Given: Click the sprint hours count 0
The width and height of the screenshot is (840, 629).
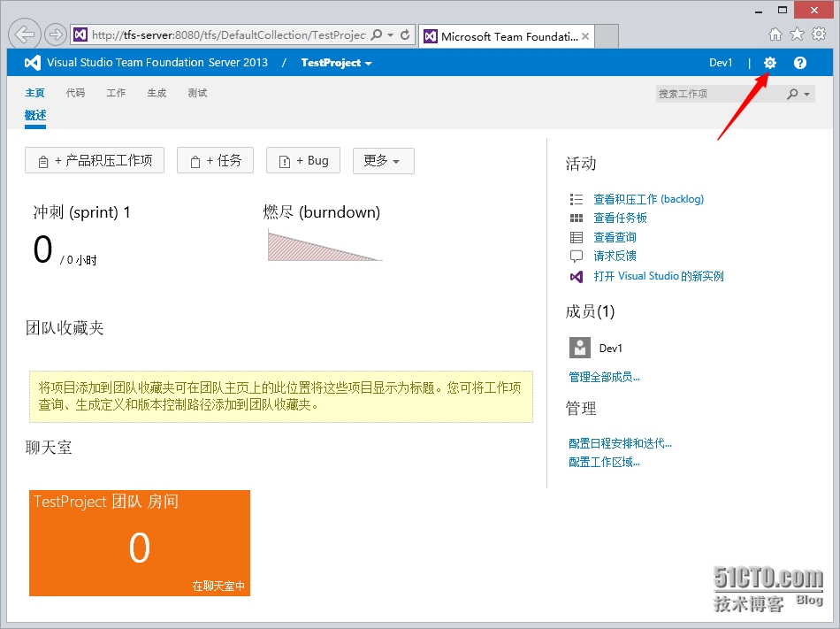Looking at the screenshot, I should [x=42, y=249].
